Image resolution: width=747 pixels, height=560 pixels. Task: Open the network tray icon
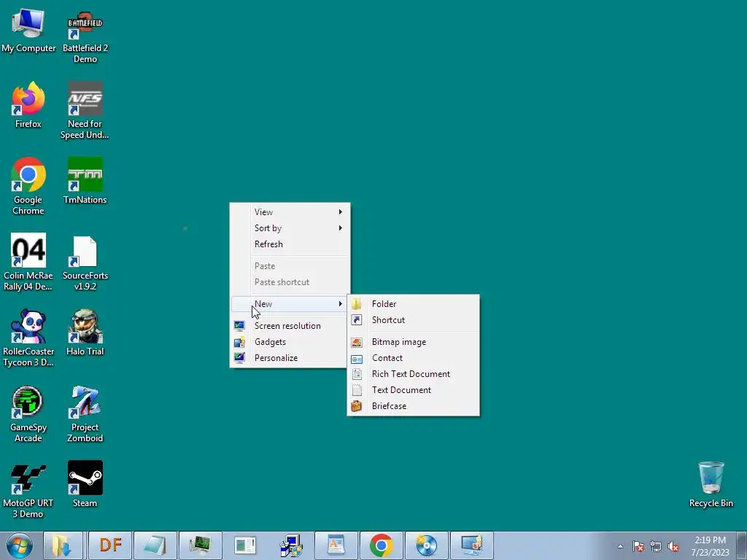pyautogui.click(x=656, y=546)
